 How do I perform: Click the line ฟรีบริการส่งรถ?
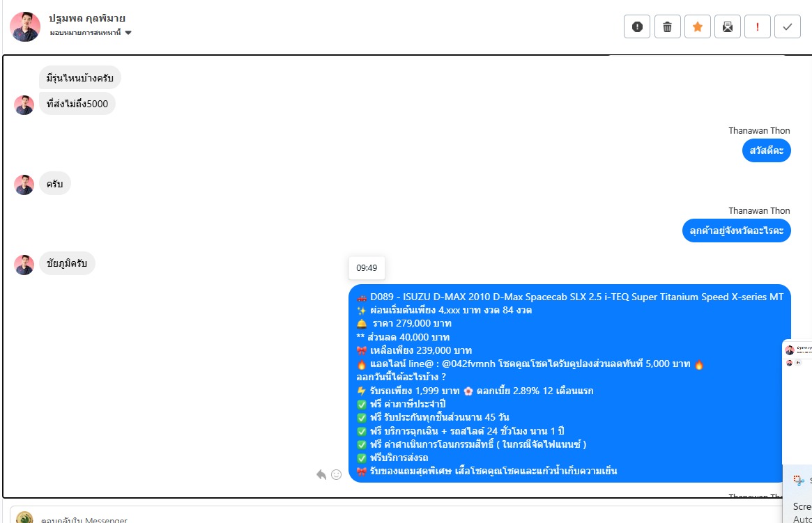point(392,458)
